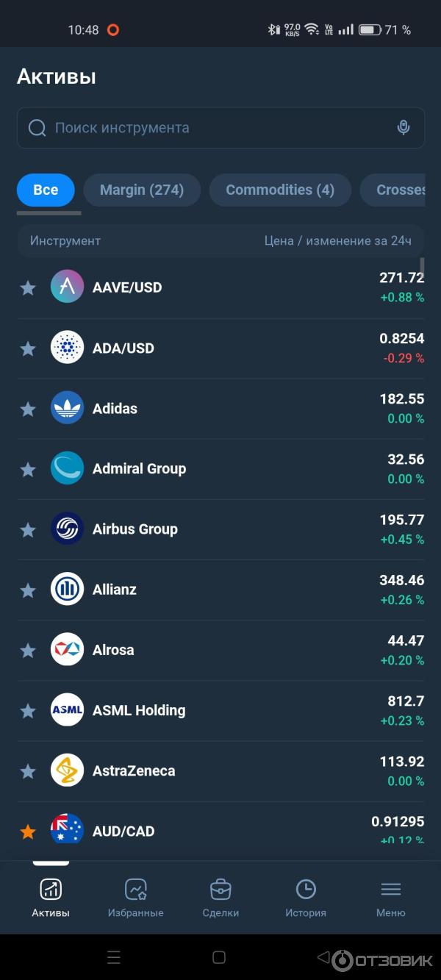Remove AUD/CAD from favorites via orange star
This screenshot has height=980, width=441.
click(28, 831)
